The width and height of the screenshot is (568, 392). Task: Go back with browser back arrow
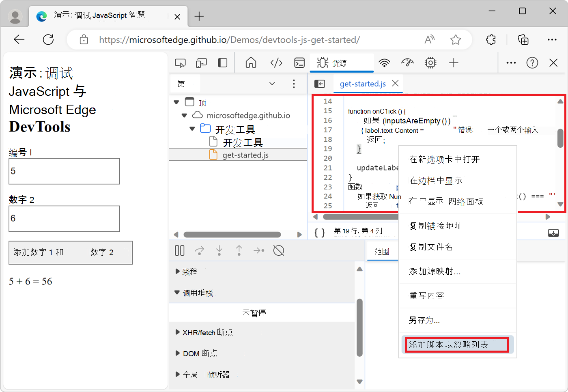point(19,39)
